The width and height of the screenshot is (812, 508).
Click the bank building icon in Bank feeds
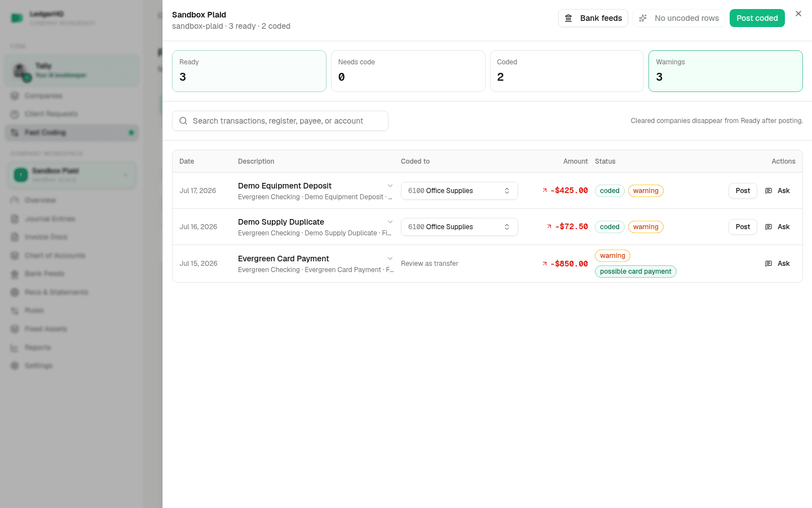pos(568,18)
